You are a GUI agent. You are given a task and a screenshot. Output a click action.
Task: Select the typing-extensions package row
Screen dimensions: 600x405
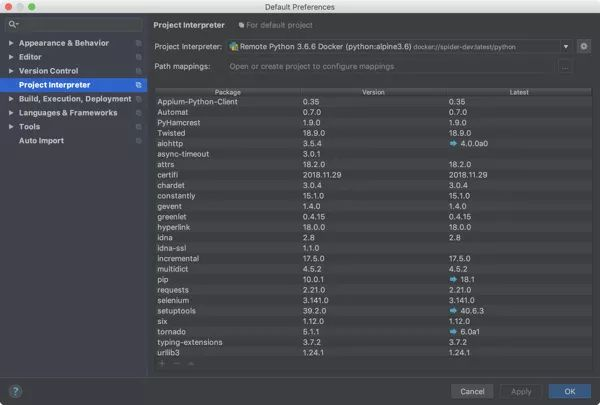pos(373,342)
